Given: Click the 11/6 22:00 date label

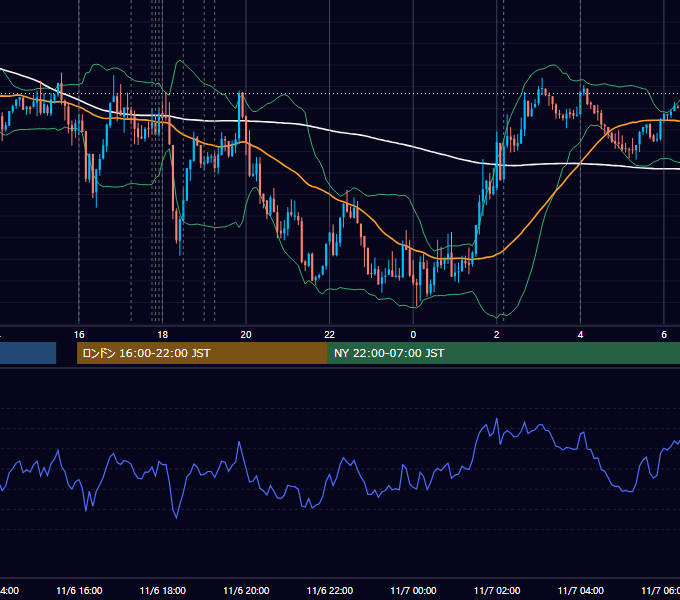Looking at the screenshot, I should (330, 590).
